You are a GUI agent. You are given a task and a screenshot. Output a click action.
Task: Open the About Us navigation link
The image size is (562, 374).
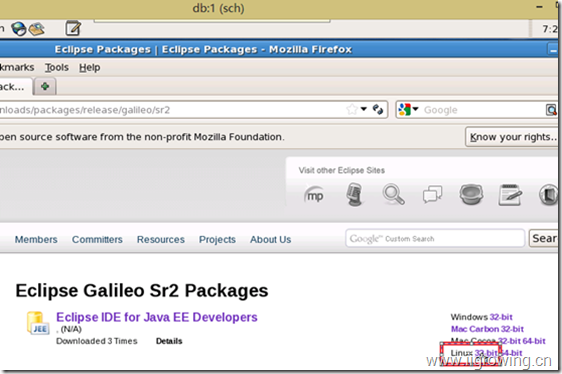coord(271,239)
